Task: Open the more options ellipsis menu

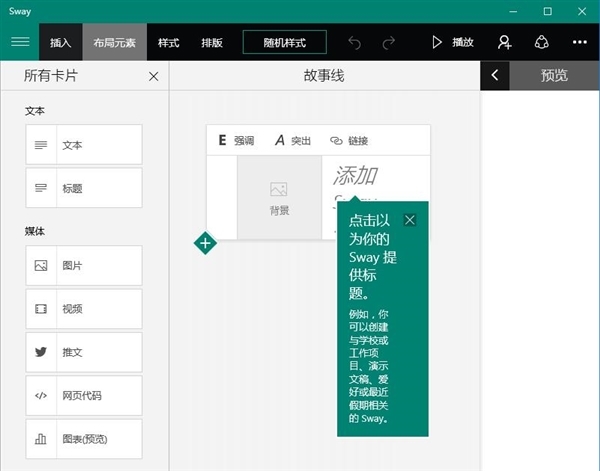Action: click(580, 42)
